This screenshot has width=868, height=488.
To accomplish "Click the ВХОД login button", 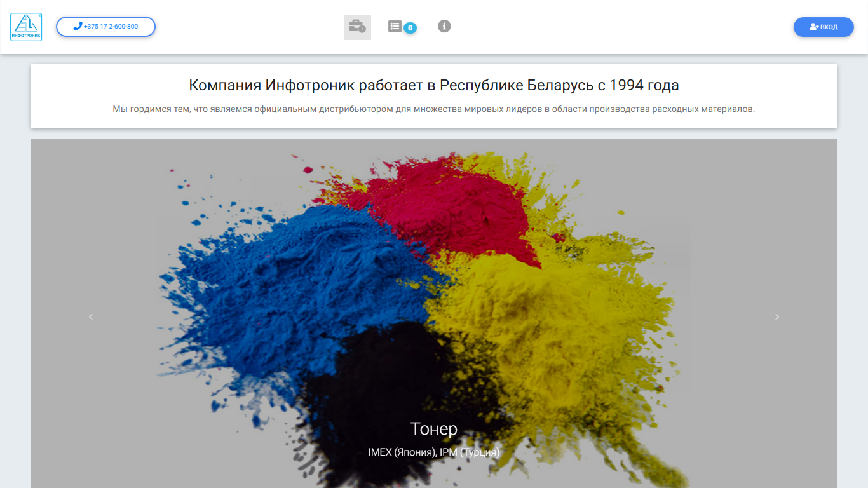I will click(824, 27).
